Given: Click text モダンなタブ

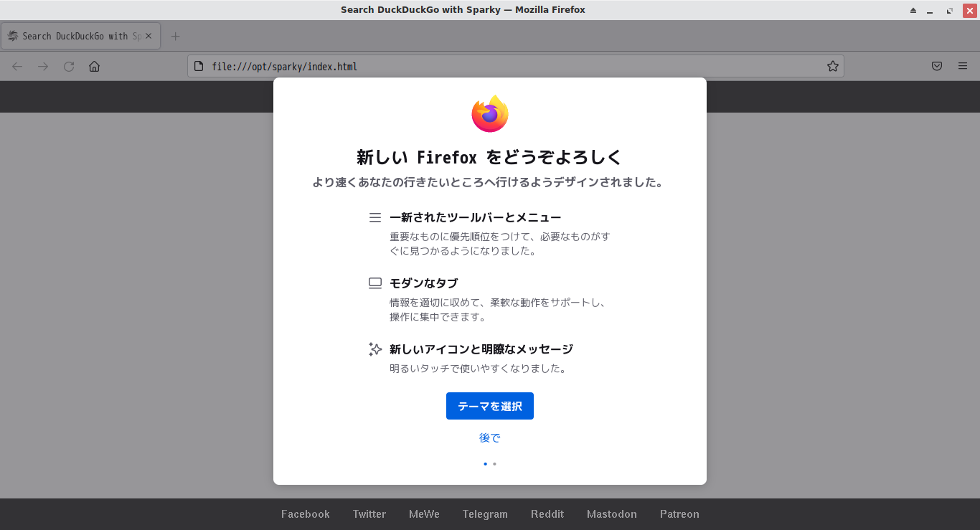Looking at the screenshot, I should click(x=423, y=283).
